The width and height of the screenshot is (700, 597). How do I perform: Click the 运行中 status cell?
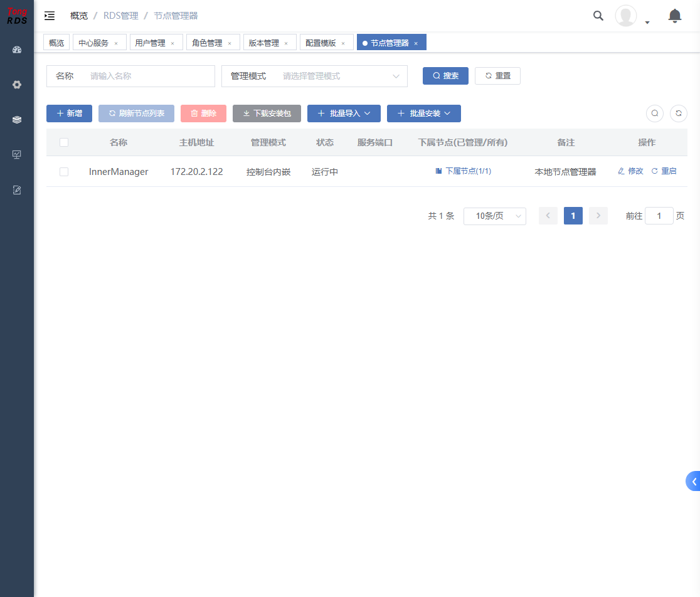pos(324,172)
